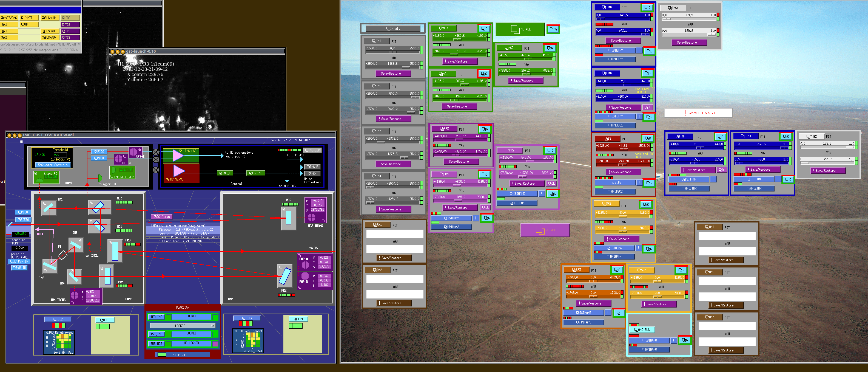
Task: Click Shutter Controls button
Action: point(53,165)
